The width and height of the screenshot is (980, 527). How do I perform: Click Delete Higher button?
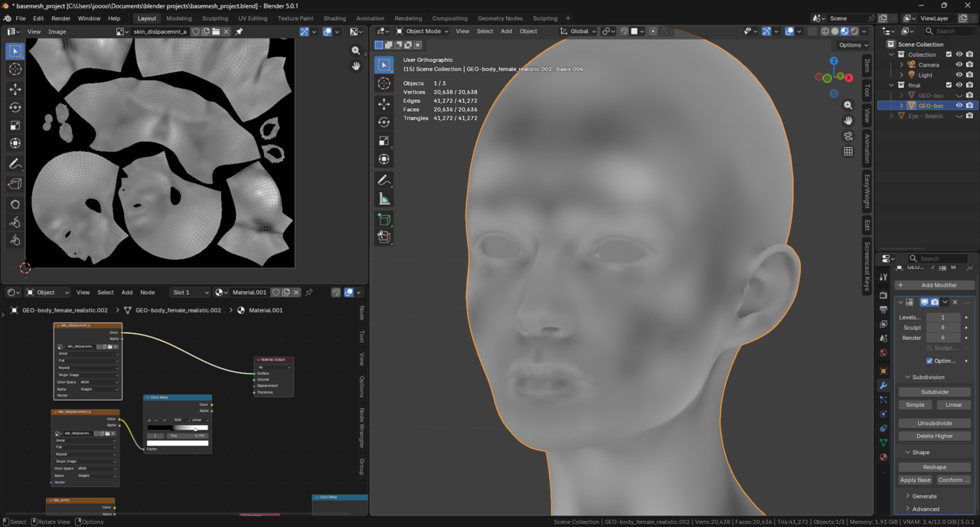[935, 436]
